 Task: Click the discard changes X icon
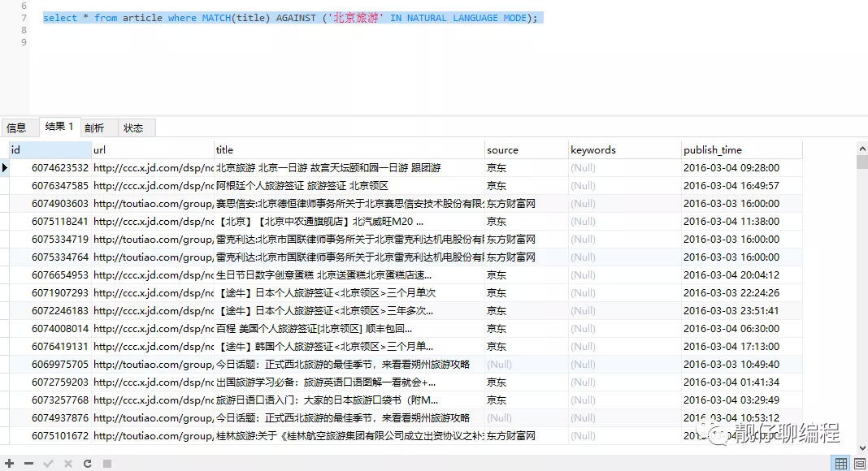(x=67, y=464)
